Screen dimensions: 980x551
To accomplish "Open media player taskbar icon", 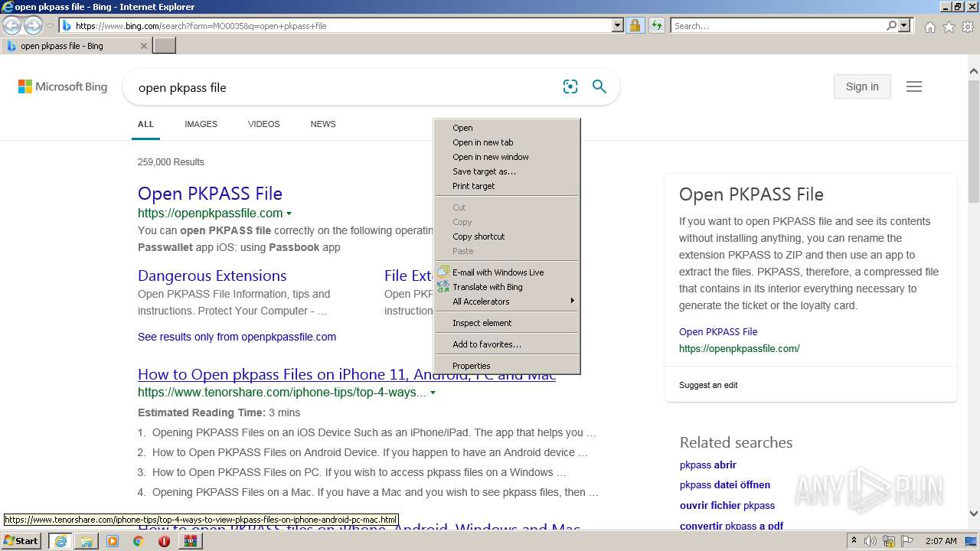I will [x=113, y=541].
